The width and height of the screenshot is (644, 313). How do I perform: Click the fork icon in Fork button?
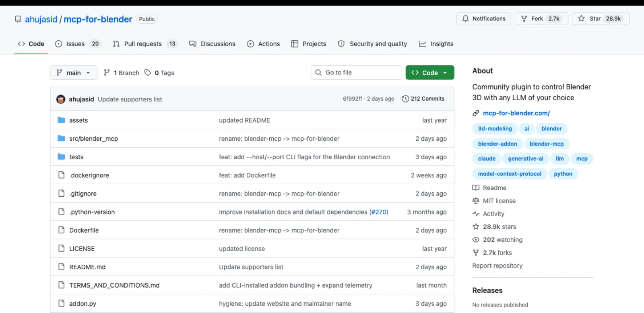[x=524, y=19]
